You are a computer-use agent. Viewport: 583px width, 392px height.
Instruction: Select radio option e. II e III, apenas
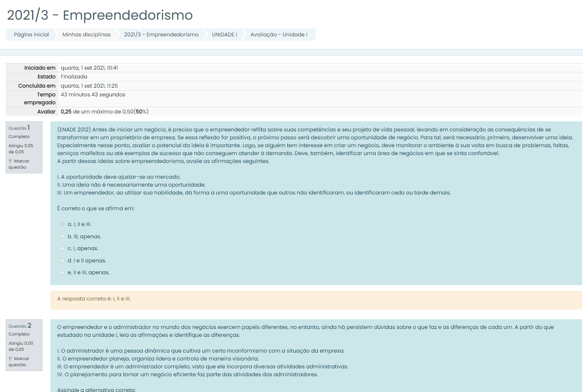pyautogui.click(x=62, y=272)
